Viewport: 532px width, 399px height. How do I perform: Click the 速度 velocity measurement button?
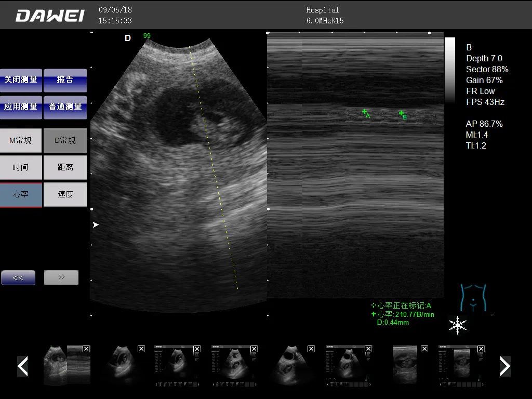point(65,194)
